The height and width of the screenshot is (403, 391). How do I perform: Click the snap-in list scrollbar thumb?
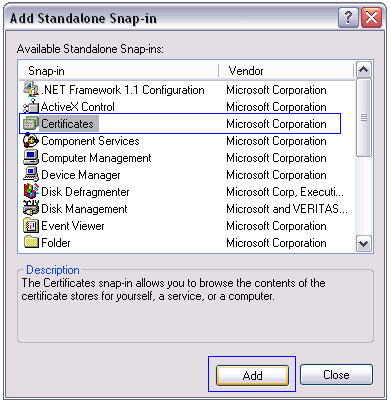click(364, 117)
